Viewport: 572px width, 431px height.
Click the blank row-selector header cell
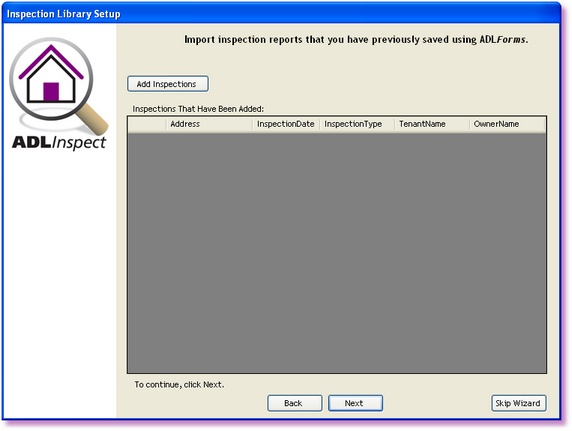tap(147, 124)
